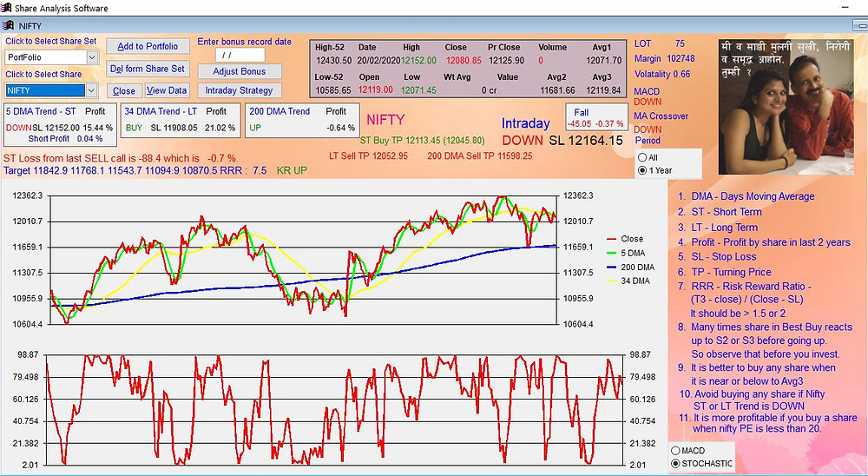Open the NIFTY share selection dropdown
This screenshot has height=476, width=868.
pos(92,90)
